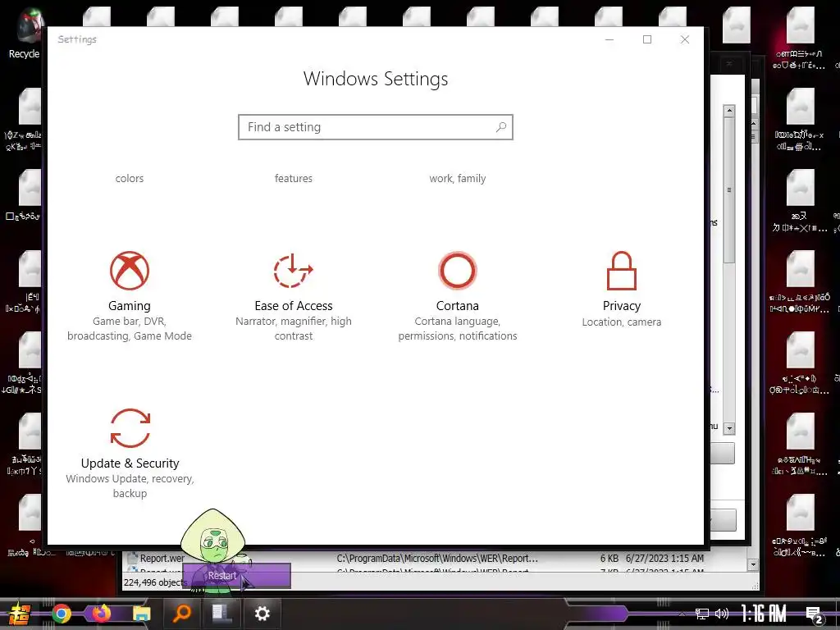Click the Report.wer file icon in the list
The width and height of the screenshot is (840, 630).
[x=132, y=559]
